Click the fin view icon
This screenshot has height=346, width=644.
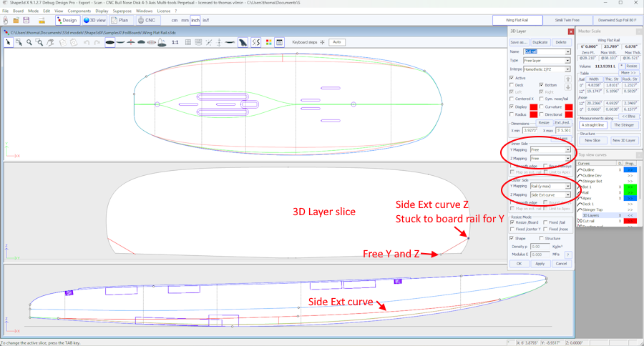click(243, 43)
